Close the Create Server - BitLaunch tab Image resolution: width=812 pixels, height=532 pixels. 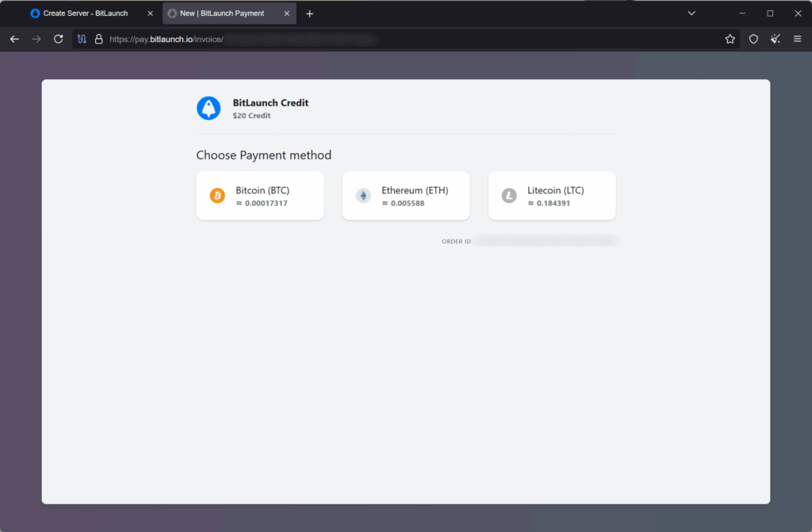(150, 13)
